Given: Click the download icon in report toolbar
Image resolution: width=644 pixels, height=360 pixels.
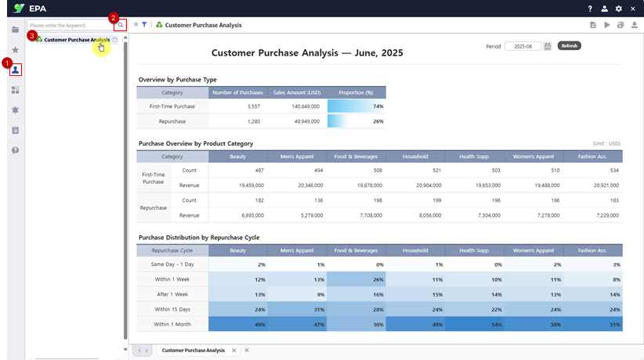Looking at the screenshot, I should [634, 25].
